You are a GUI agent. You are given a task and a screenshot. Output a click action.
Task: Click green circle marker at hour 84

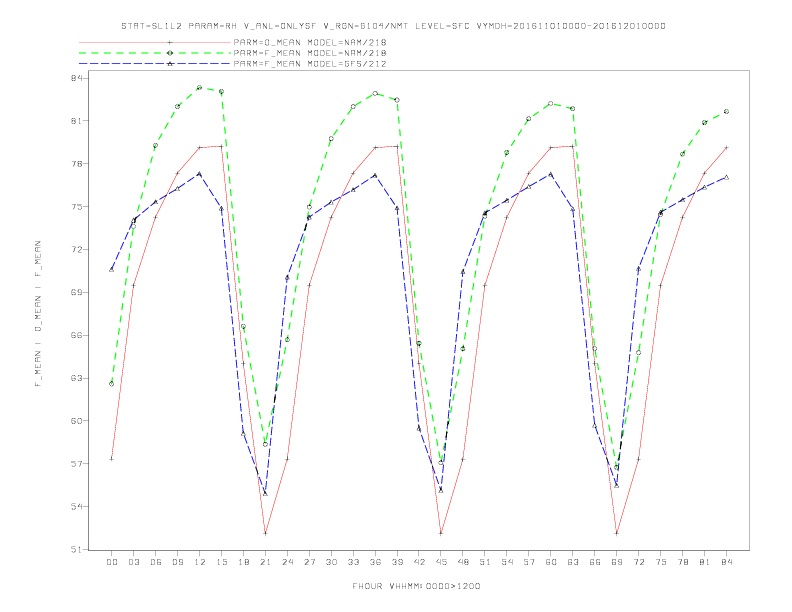tap(726, 112)
